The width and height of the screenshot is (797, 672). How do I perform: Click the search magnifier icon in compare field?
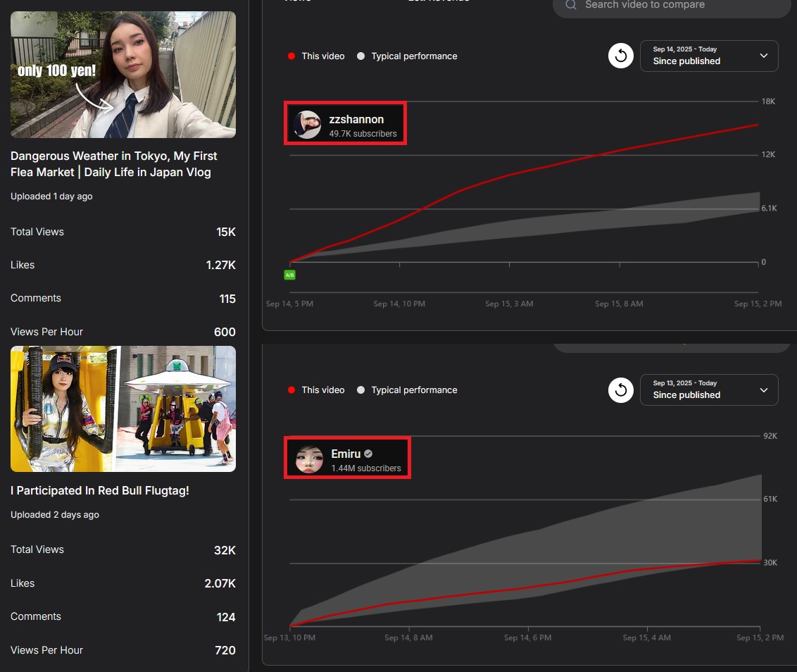[571, 5]
